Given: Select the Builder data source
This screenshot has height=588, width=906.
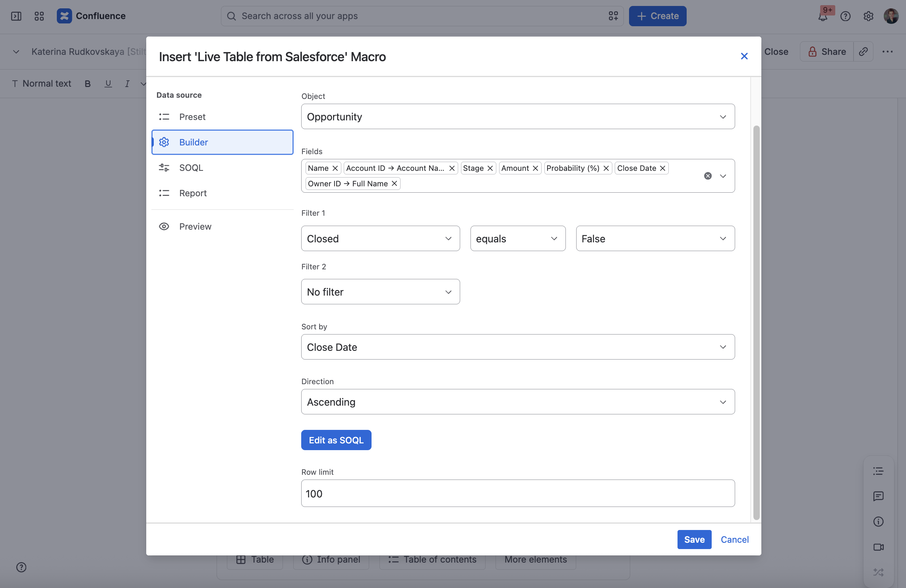Looking at the screenshot, I should 223,142.
